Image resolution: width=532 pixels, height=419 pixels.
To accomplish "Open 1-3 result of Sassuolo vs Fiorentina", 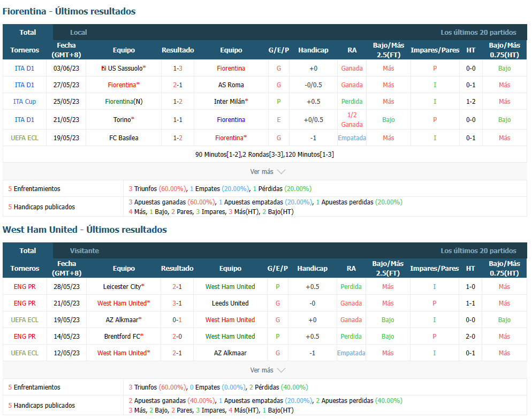I will point(178,68).
